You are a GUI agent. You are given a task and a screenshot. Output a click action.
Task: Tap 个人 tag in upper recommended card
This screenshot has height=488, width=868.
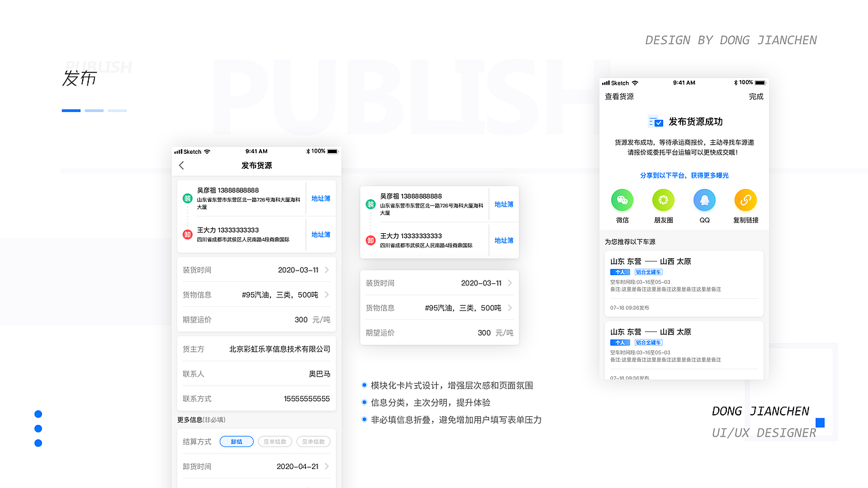[620, 272]
